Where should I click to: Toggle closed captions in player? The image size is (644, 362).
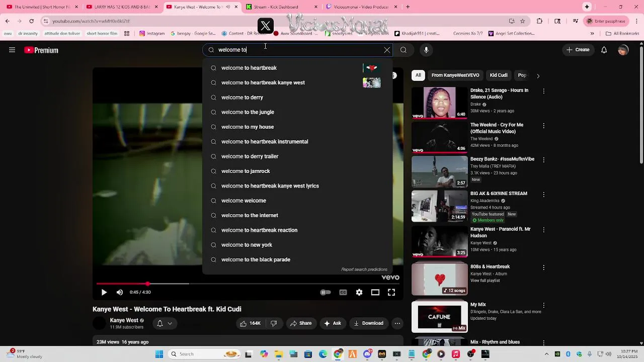[x=343, y=292]
